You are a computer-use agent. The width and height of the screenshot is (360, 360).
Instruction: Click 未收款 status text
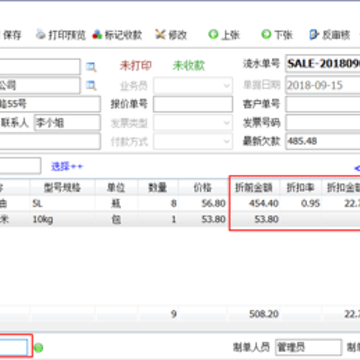coord(188,66)
